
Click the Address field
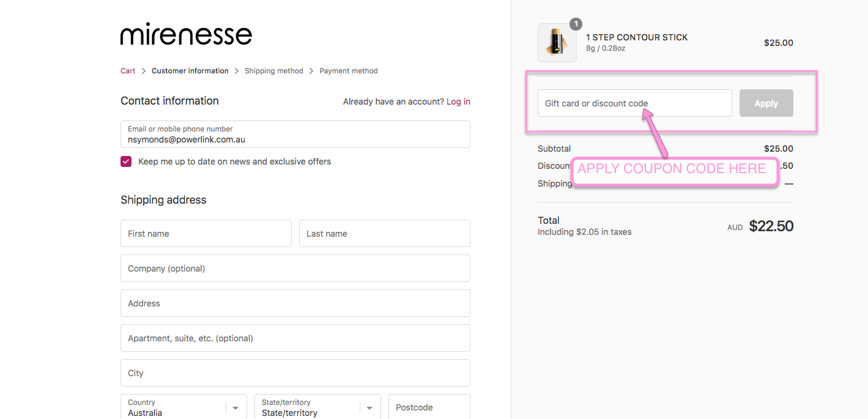(295, 303)
